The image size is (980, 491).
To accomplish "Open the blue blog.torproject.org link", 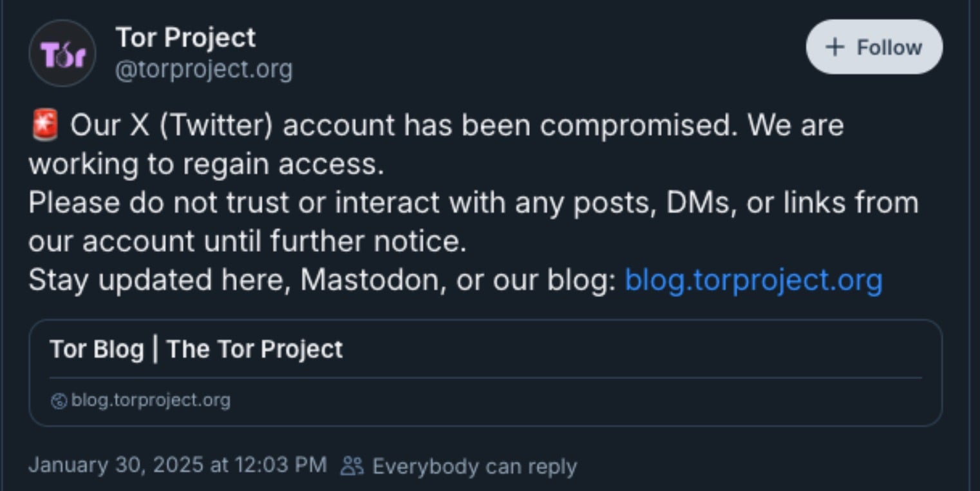I will (753, 280).
